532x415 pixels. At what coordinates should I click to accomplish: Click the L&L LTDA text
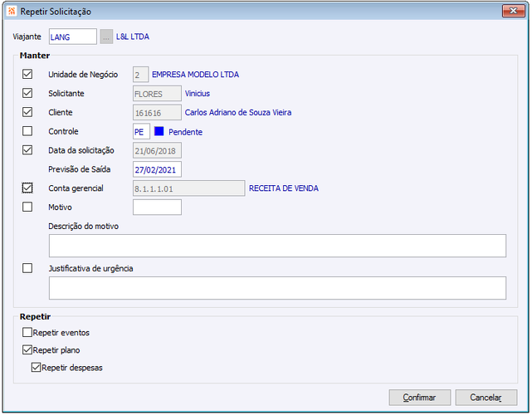point(133,37)
